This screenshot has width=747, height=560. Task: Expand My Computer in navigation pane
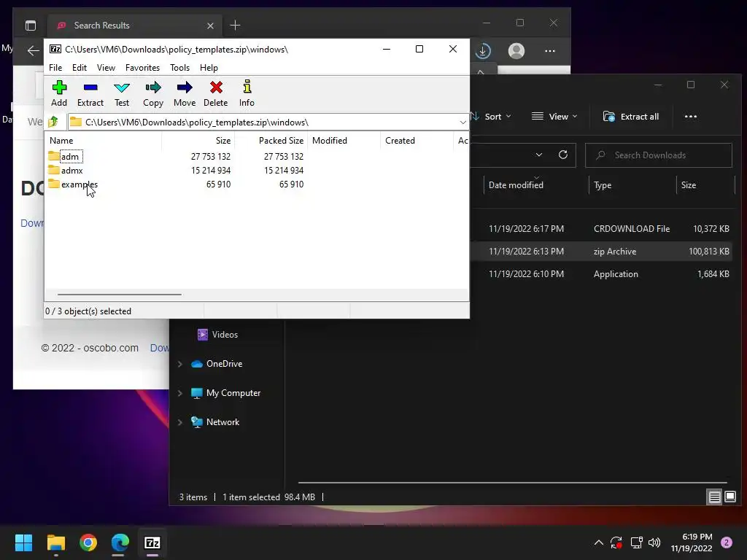tap(180, 393)
